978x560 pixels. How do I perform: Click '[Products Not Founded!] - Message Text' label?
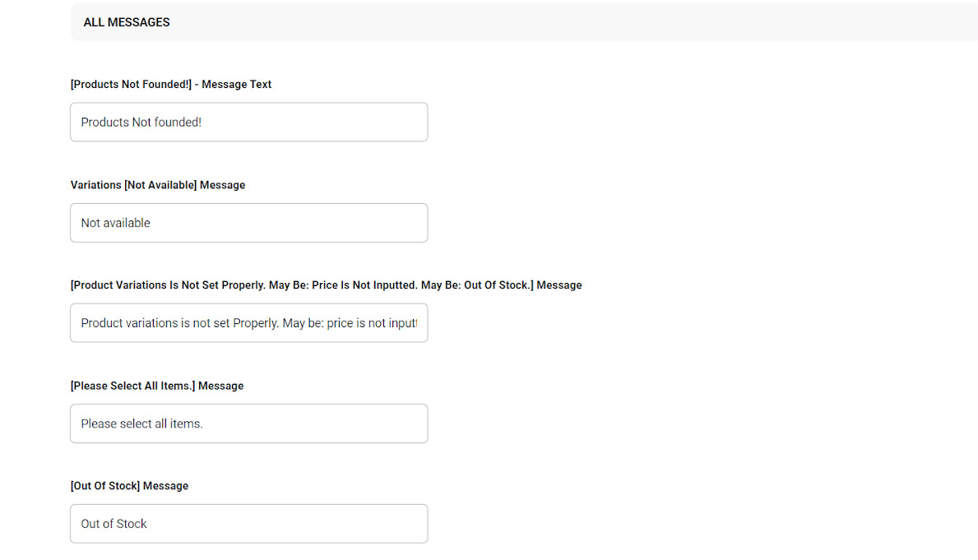click(x=171, y=84)
